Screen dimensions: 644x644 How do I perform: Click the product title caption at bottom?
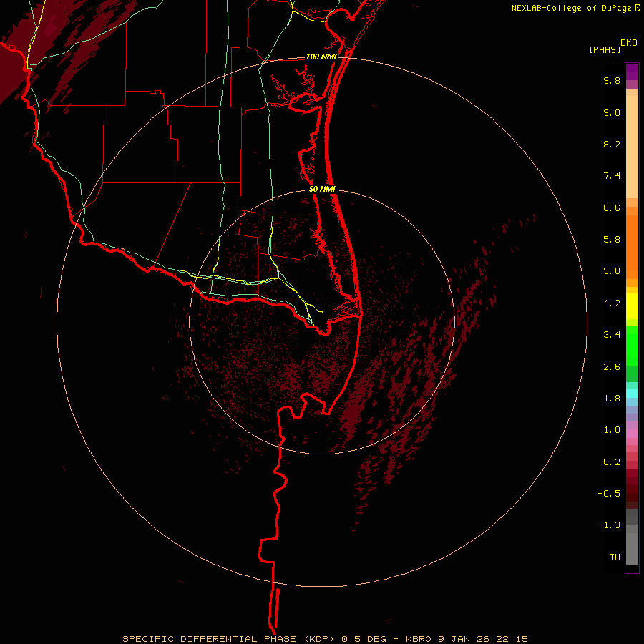[325, 639]
